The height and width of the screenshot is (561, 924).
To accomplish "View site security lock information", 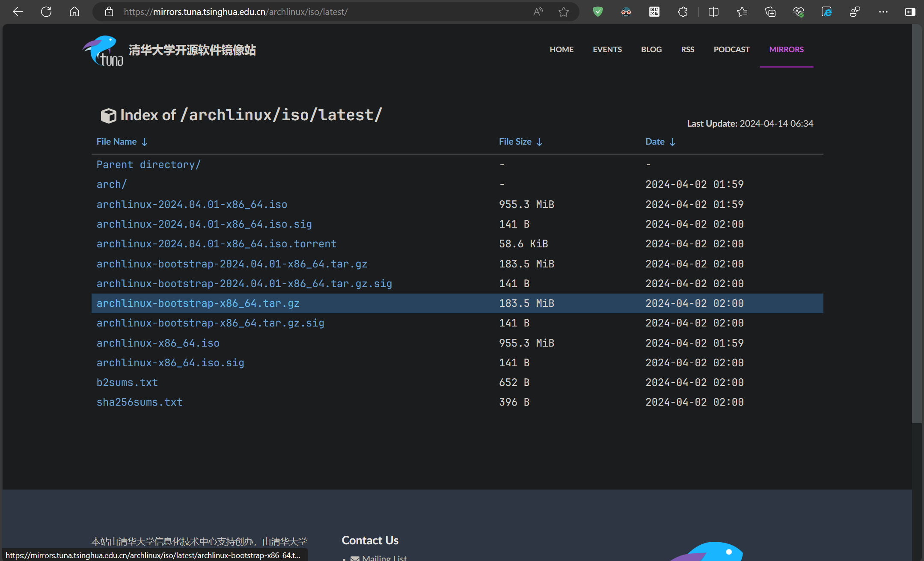I will click(x=109, y=12).
